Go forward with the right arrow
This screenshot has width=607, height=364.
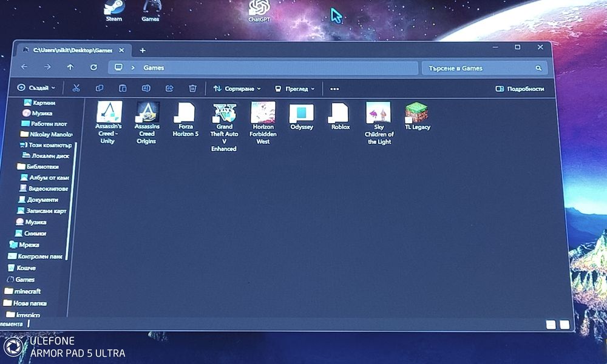pos(47,67)
